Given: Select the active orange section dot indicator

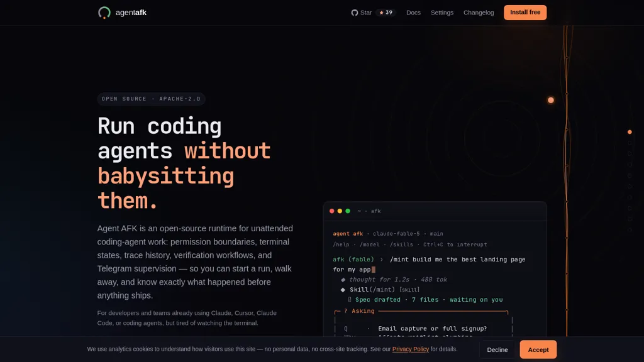Looking at the screenshot, I should (x=630, y=132).
